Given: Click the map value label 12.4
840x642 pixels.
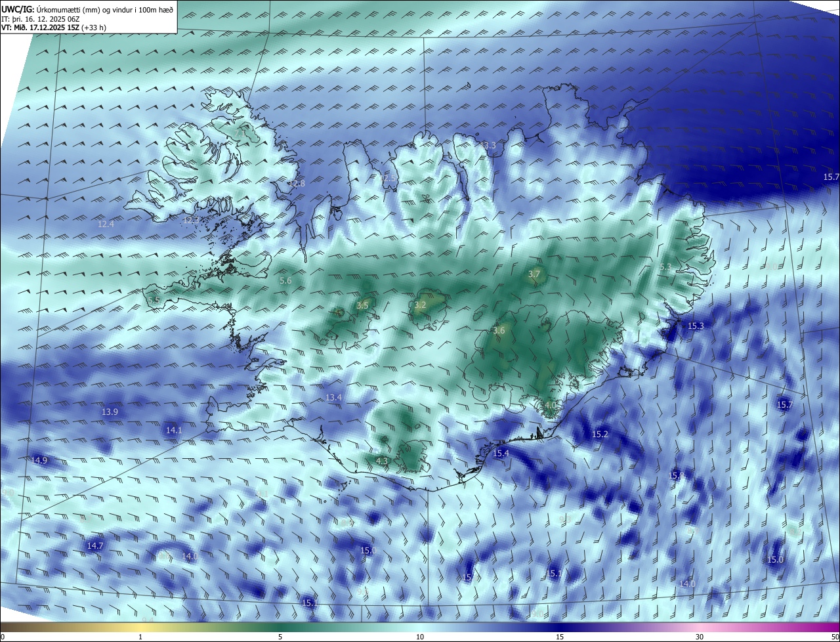Looking at the screenshot, I should tap(106, 224).
